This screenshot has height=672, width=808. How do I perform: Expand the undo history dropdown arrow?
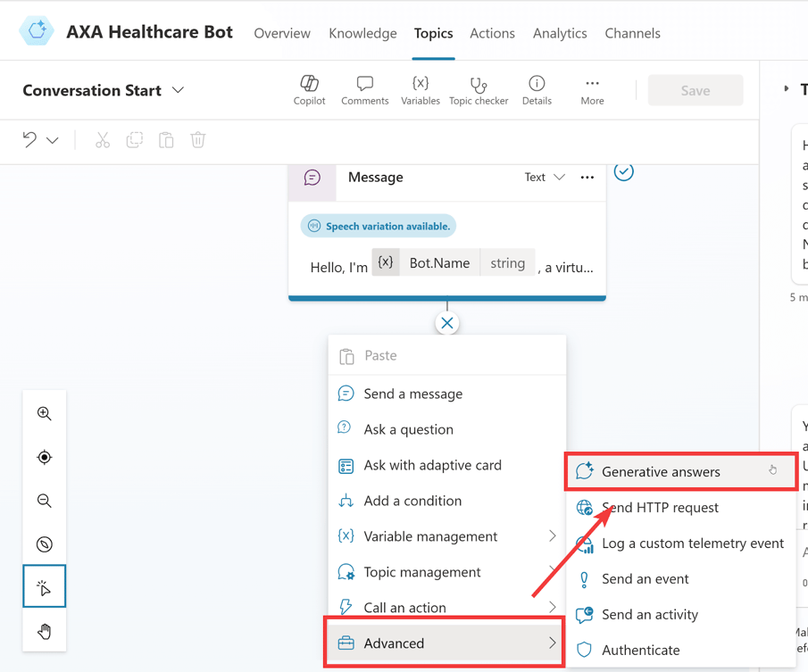click(52, 140)
